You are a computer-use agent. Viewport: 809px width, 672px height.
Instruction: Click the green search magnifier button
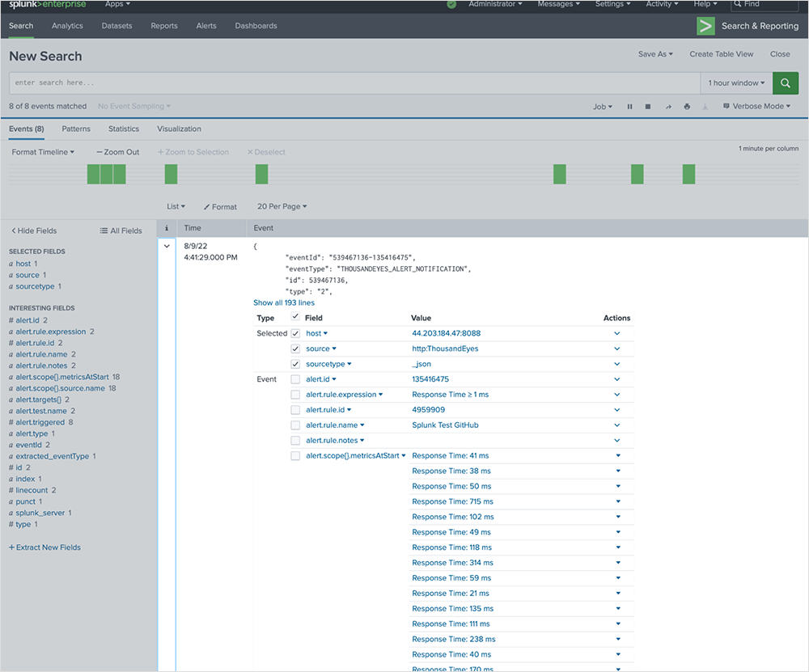(x=786, y=82)
